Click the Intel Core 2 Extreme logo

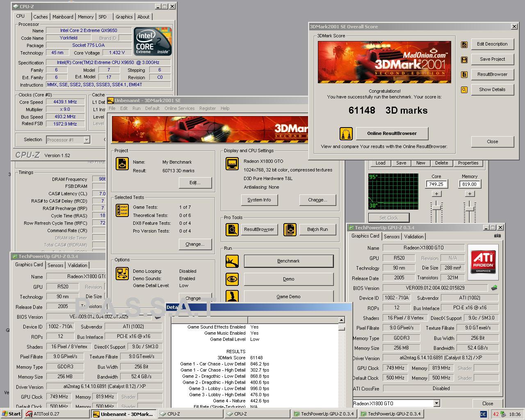coord(153,41)
